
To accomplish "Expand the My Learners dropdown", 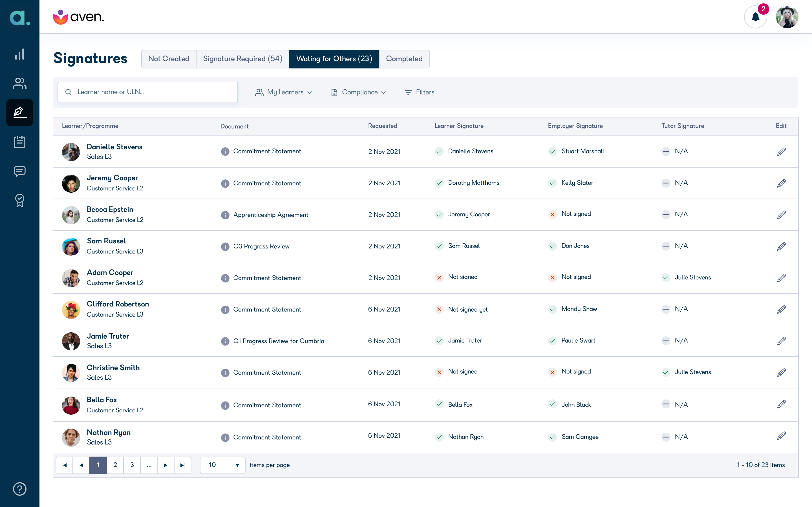I will click(284, 92).
